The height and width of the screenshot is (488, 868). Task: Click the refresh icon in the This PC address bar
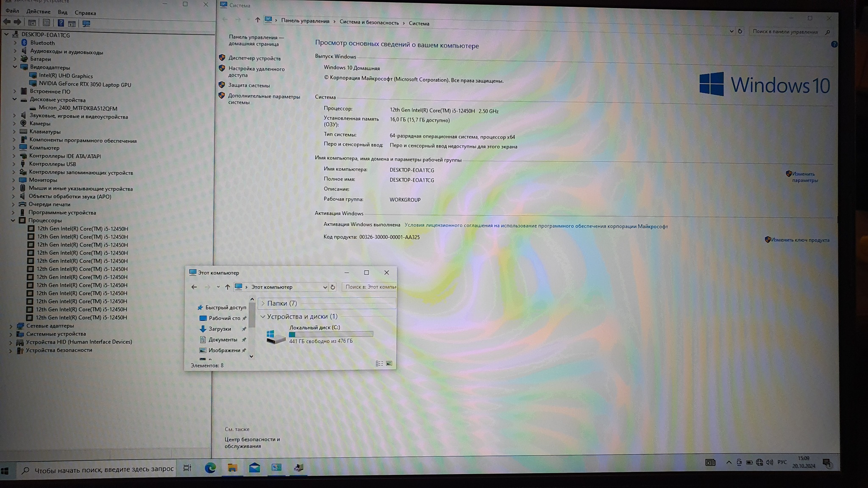pos(333,287)
